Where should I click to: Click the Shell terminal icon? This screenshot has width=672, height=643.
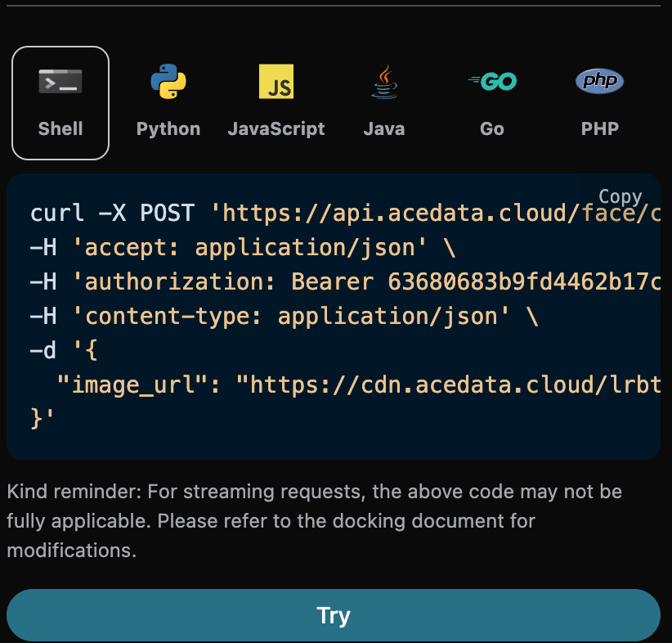tap(60, 82)
